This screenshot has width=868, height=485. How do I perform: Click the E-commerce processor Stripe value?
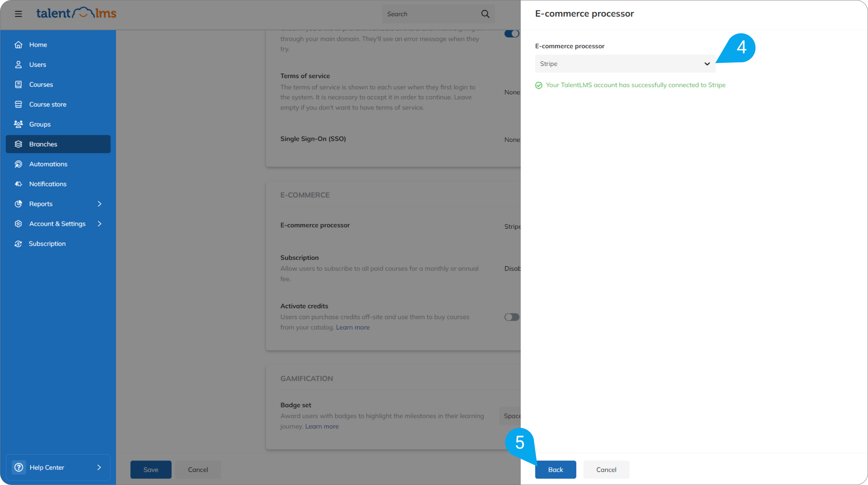pos(512,226)
